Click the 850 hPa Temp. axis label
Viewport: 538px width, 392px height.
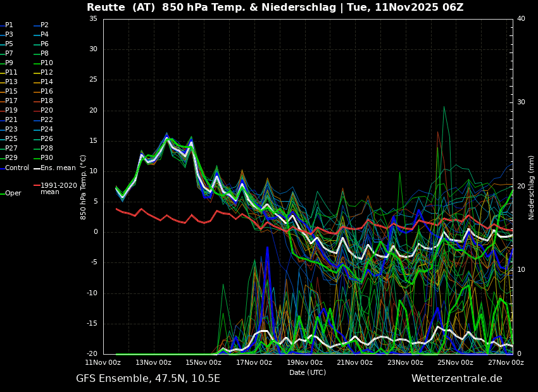pyautogui.click(x=83, y=187)
